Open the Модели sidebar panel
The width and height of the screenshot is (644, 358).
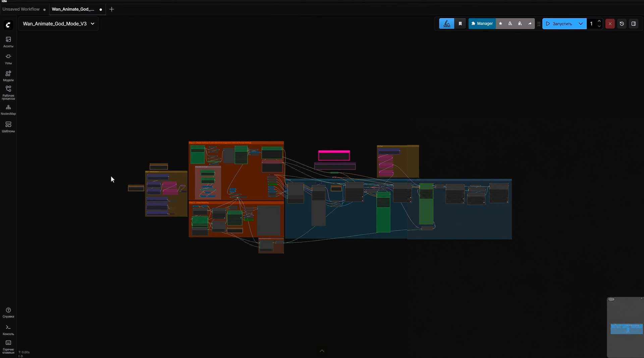pyautogui.click(x=8, y=76)
